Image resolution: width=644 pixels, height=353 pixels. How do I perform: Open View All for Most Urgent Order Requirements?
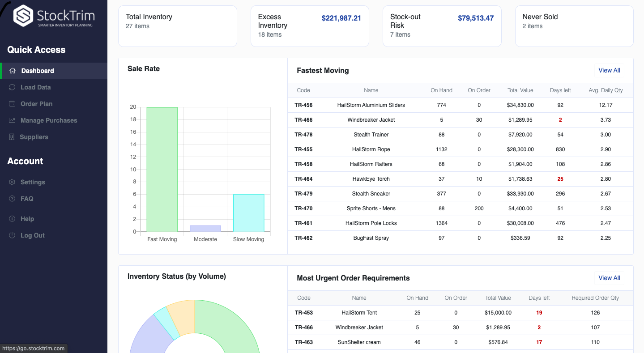(609, 278)
